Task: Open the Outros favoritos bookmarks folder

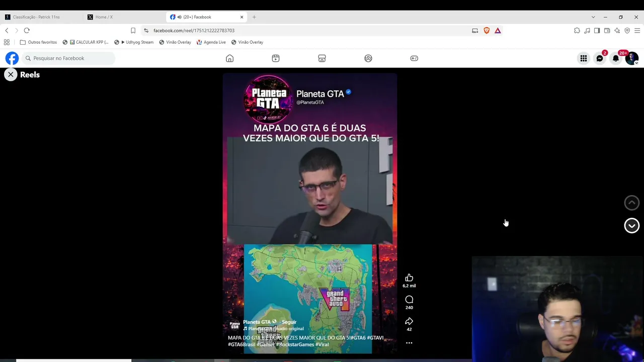Action: 38,42
